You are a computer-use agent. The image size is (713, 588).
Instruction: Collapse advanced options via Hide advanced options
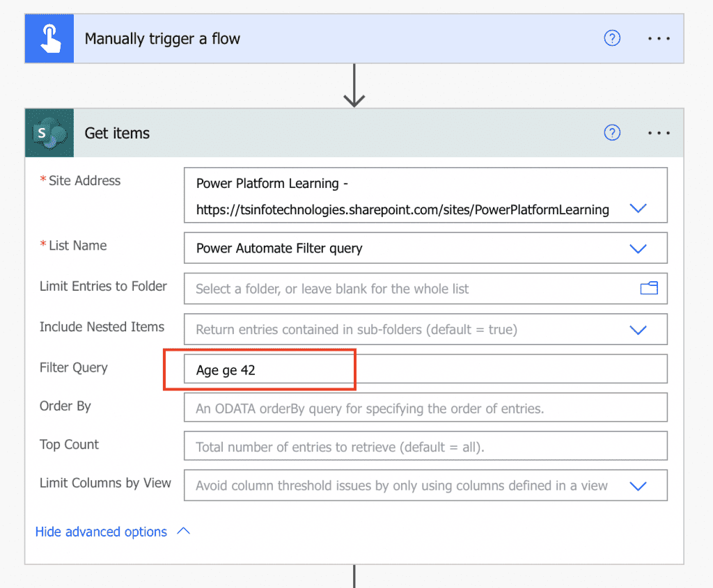(100, 531)
